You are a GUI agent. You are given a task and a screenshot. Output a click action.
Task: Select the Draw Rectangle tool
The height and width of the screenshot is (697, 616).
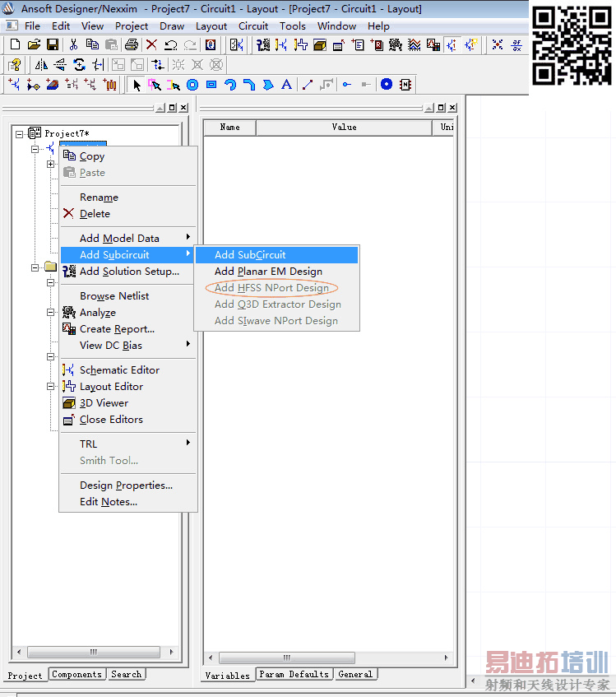(x=211, y=85)
